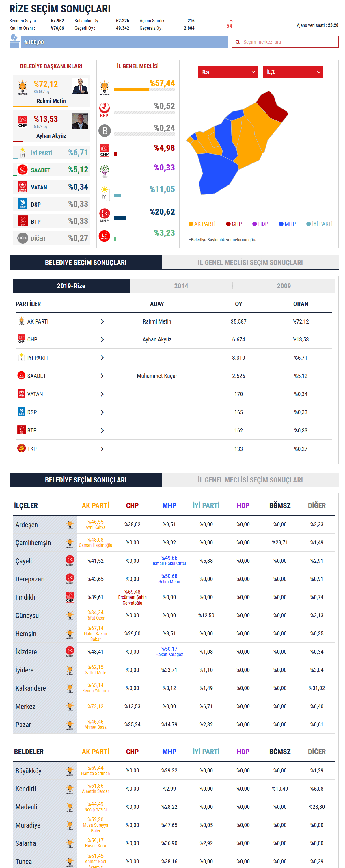Click the ballot box icon
345x868 pixels.
tap(14, 41)
